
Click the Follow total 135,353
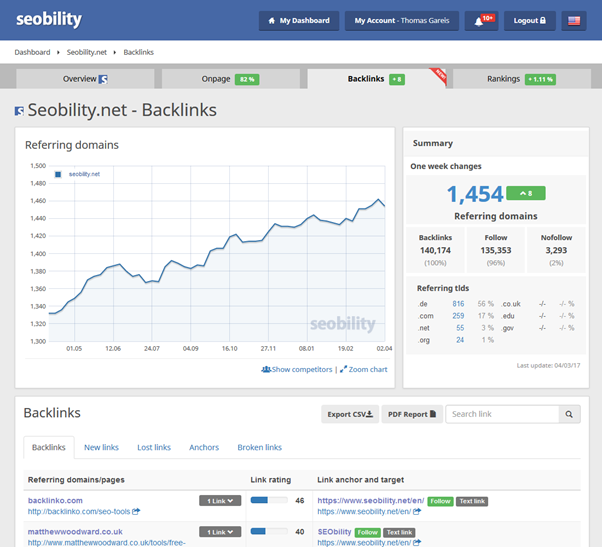pyautogui.click(x=496, y=250)
